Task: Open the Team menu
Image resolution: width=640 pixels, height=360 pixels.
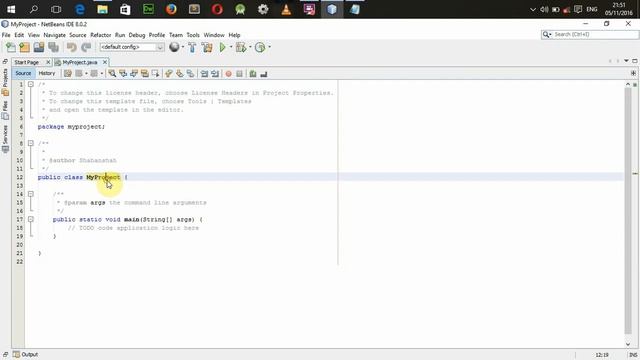Action: click(x=176, y=35)
